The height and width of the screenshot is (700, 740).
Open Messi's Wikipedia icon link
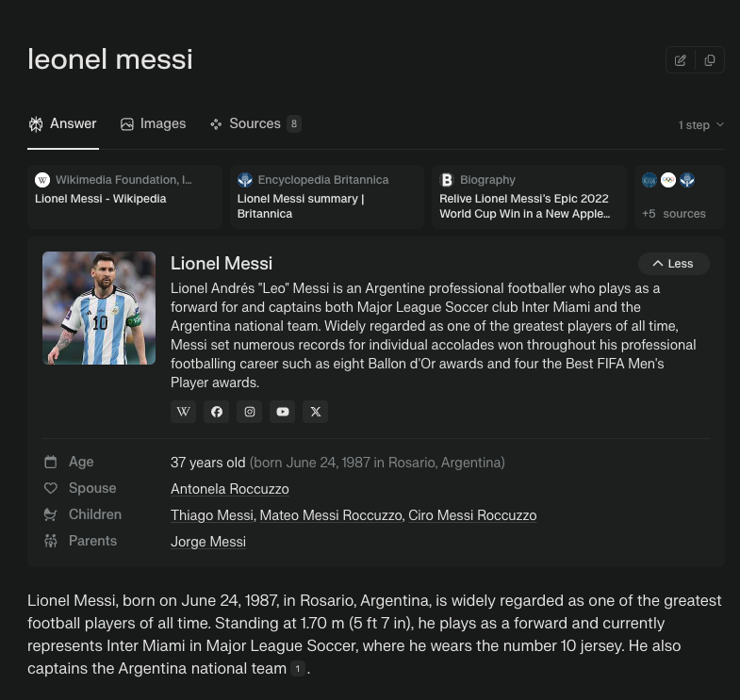183,412
